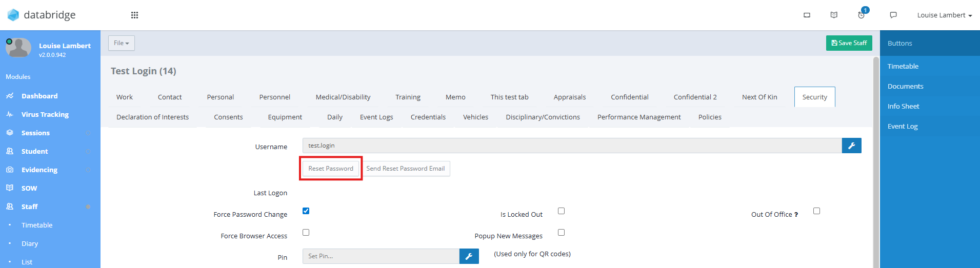This screenshot has width=980, height=268.
Task: Tick the Is Locked Out checkbox
Action: tap(562, 211)
